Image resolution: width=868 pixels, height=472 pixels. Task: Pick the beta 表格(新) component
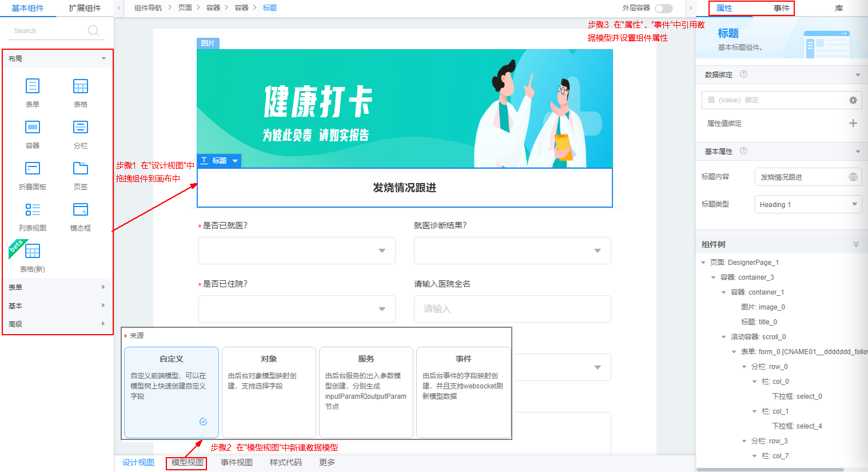[x=33, y=257]
